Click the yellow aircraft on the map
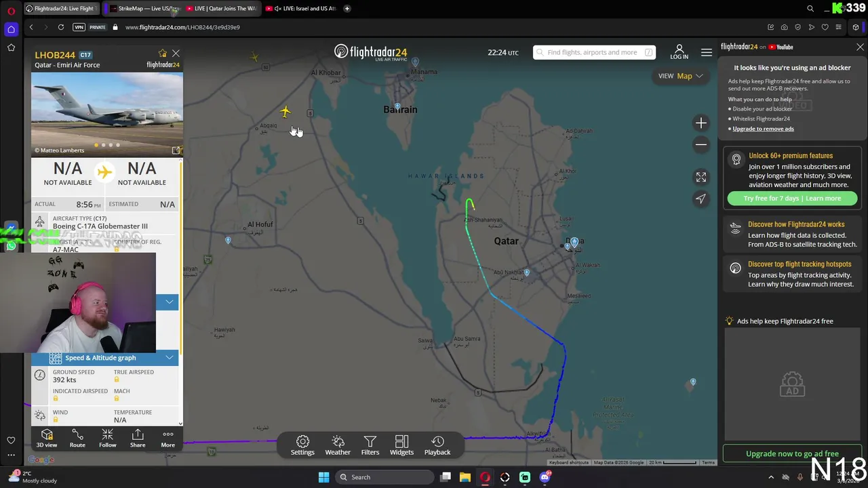Screen dimensions: 868x488 click(285, 111)
